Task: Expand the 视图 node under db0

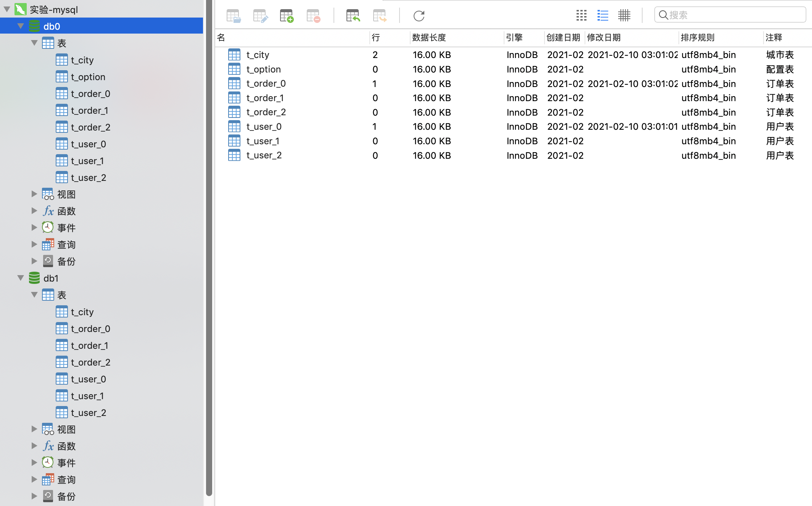Action: pos(34,194)
